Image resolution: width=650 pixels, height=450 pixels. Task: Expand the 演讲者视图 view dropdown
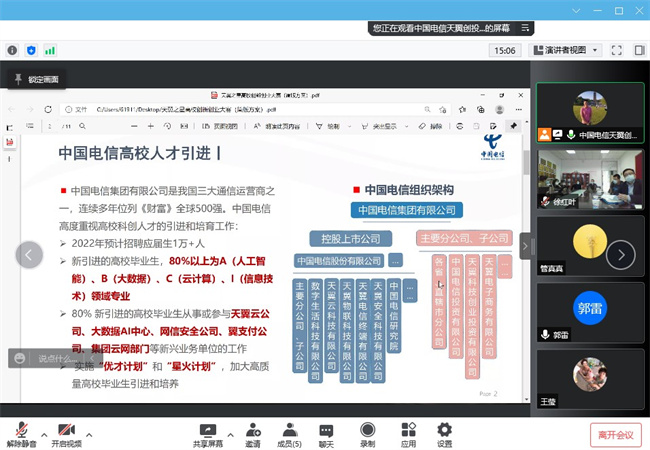coord(565,49)
